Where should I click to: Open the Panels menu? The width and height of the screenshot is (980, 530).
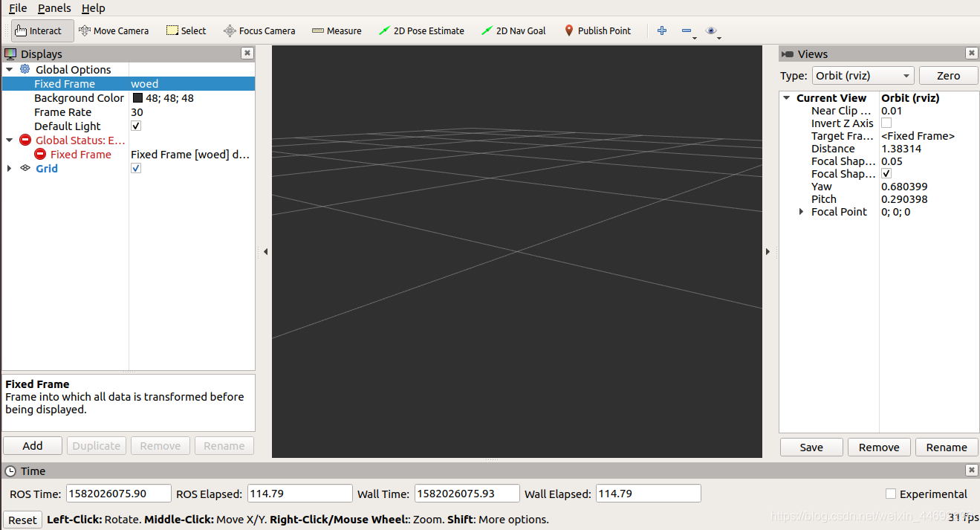click(54, 8)
